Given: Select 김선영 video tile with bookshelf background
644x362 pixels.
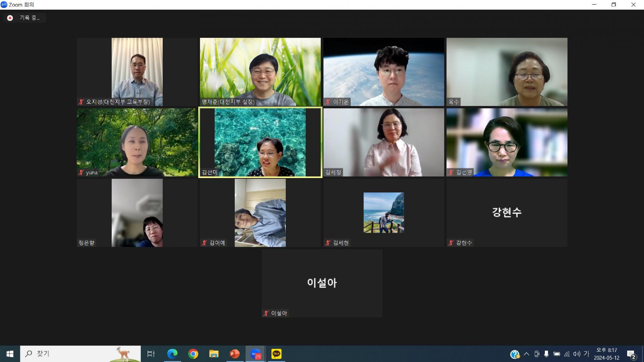Looking at the screenshot, I should coord(507,142).
